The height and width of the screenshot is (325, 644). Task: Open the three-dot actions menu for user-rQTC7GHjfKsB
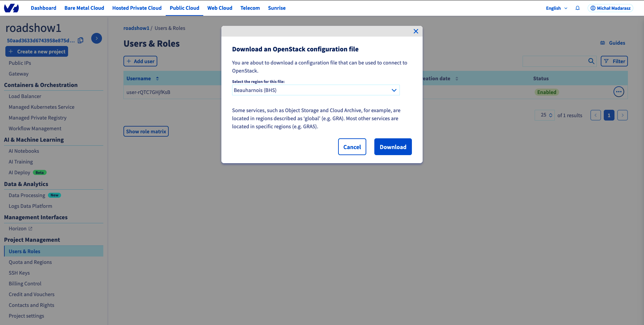[x=619, y=92]
